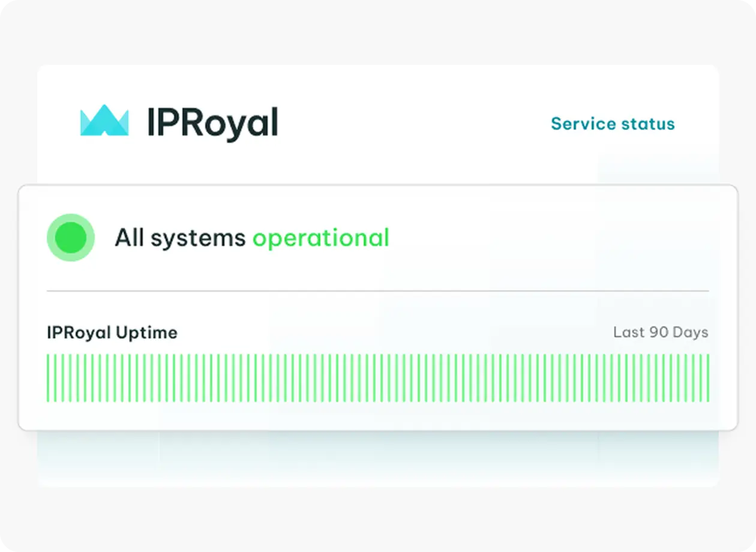756x552 pixels.
Task: Click the rightmost green uptime bar
Action: [708, 378]
